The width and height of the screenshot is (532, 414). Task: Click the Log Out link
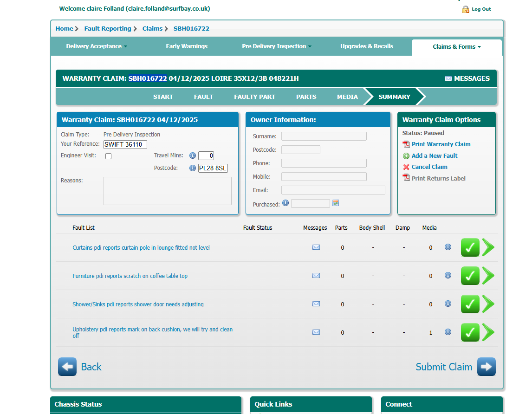[x=481, y=9]
